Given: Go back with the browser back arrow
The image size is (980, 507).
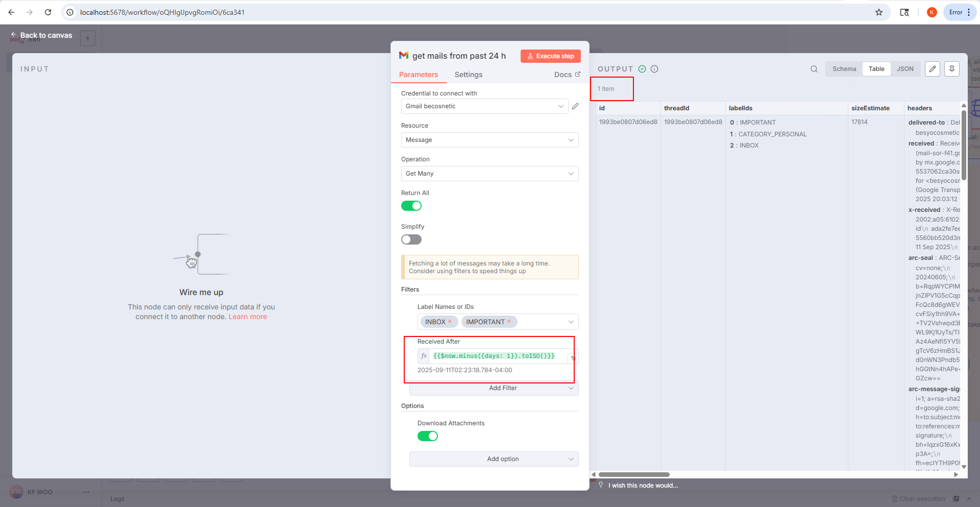Looking at the screenshot, I should pyautogui.click(x=11, y=12).
